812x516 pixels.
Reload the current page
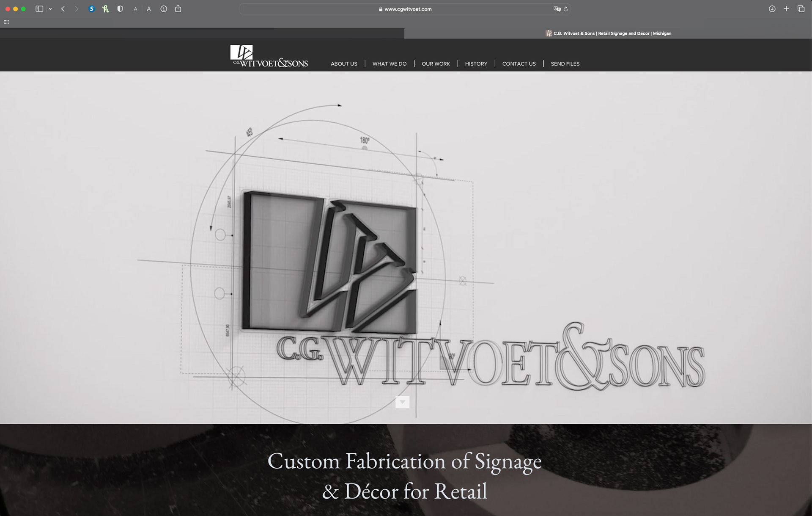pos(566,9)
